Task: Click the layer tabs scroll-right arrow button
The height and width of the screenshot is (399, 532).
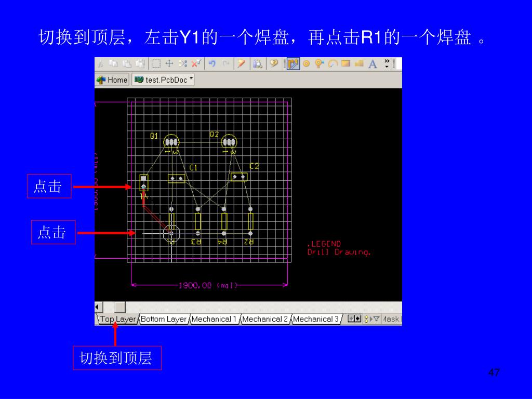Action: coord(358,319)
